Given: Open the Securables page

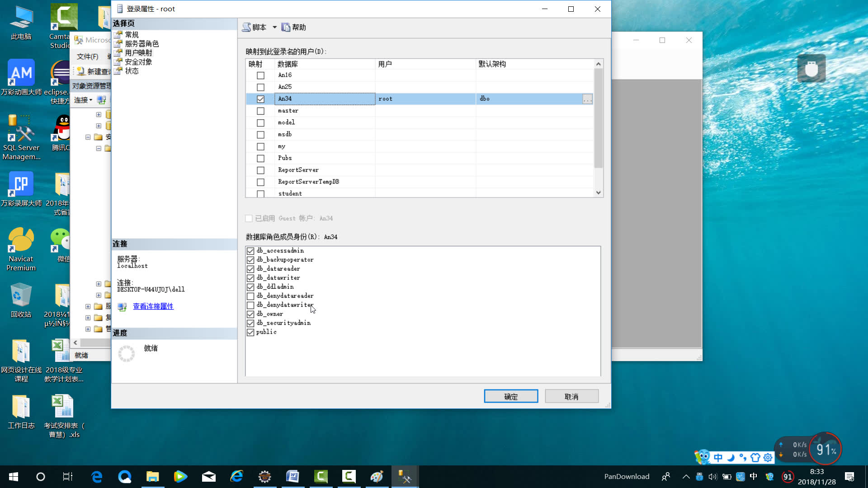Looking at the screenshot, I should click(x=138, y=62).
